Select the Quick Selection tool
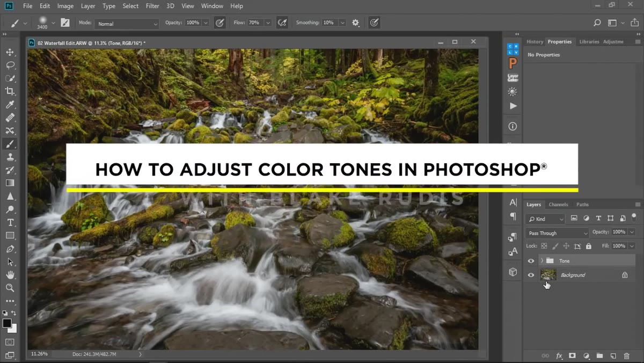644x363 pixels. [x=10, y=78]
